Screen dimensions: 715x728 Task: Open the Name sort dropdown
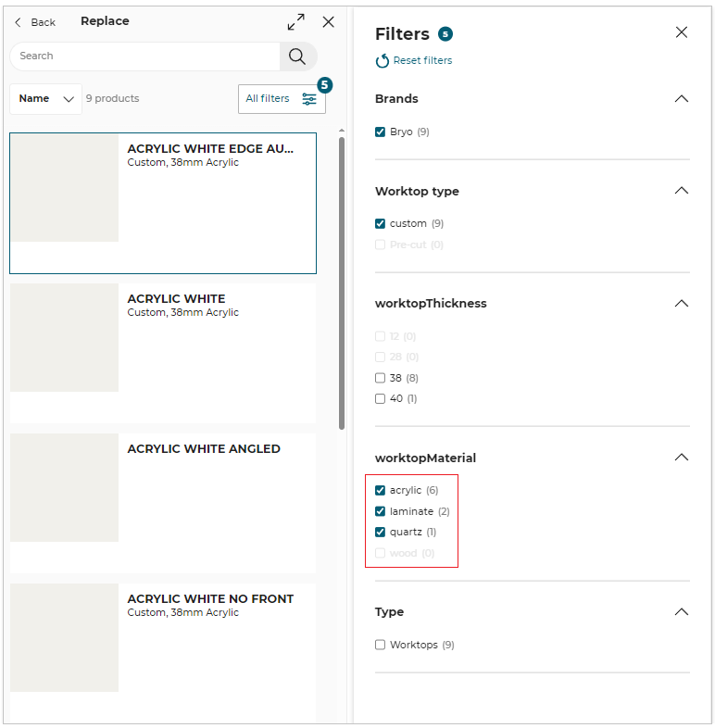(45, 99)
